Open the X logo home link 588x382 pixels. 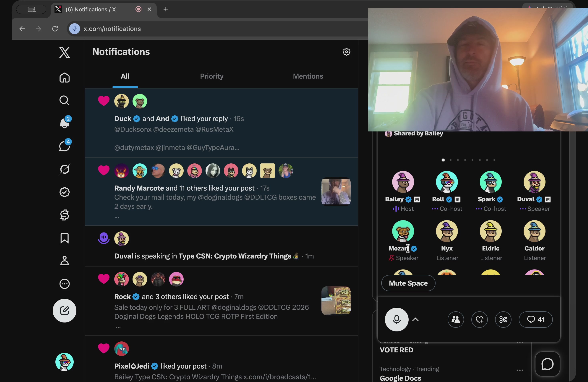pyautogui.click(x=64, y=52)
